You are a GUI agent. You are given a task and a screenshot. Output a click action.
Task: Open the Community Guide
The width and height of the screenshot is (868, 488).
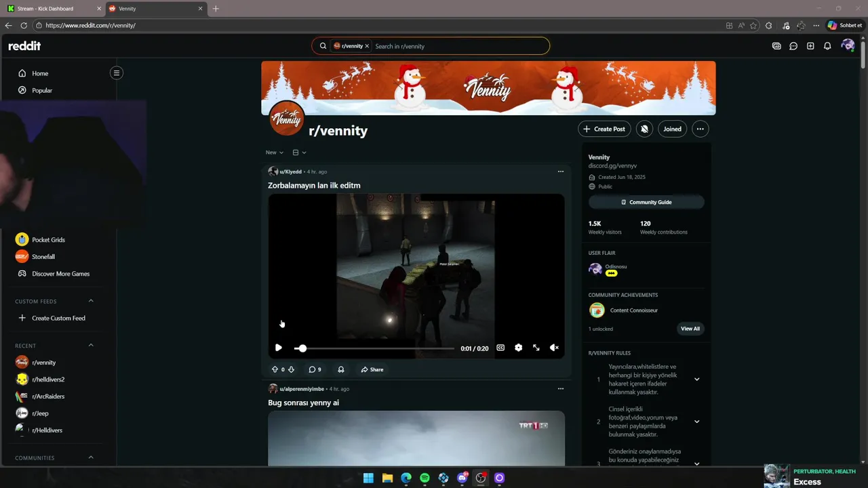(646, 202)
